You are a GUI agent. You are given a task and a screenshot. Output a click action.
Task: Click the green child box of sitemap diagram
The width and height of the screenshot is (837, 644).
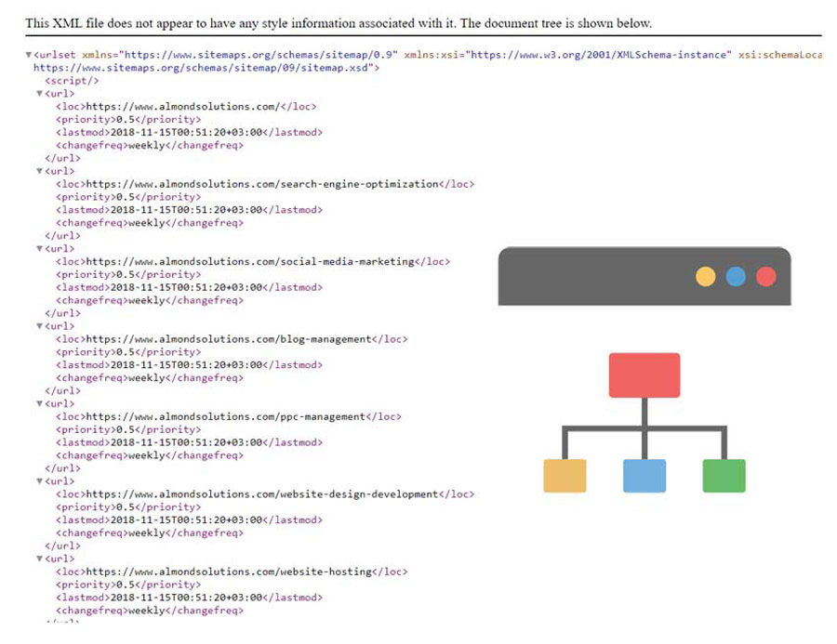724,476
